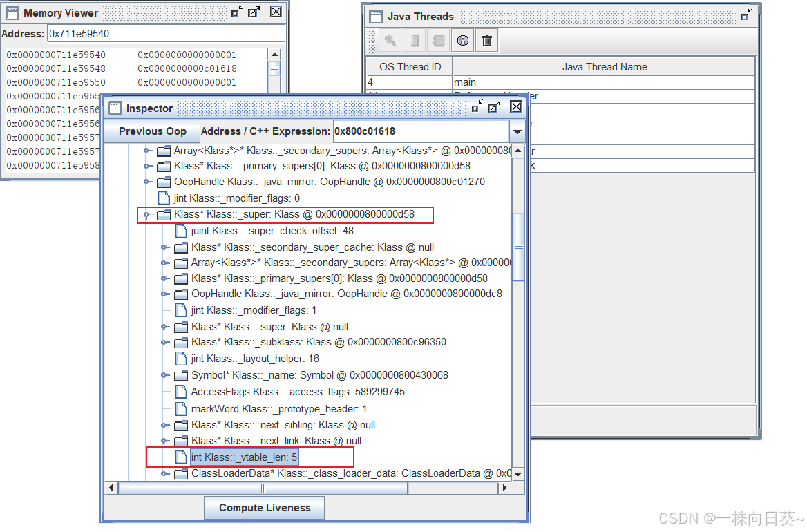807x532 pixels.
Task: Collapse the Klass::_super 0x0000000800000d58 node handle
Action: pyautogui.click(x=147, y=215)
